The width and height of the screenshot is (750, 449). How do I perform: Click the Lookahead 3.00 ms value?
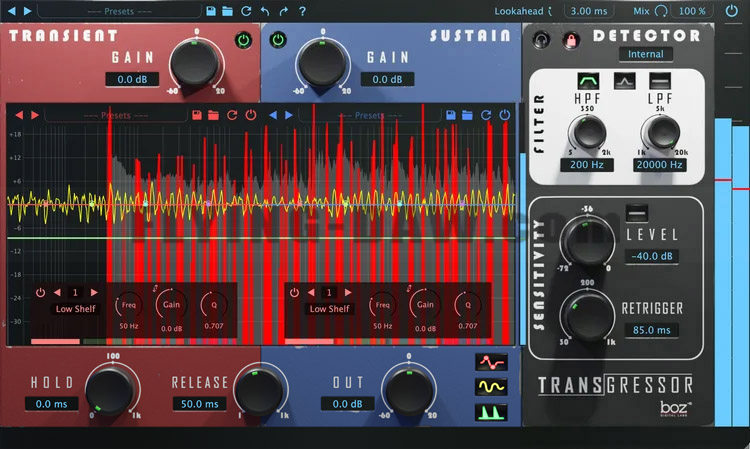pos(588,11)
